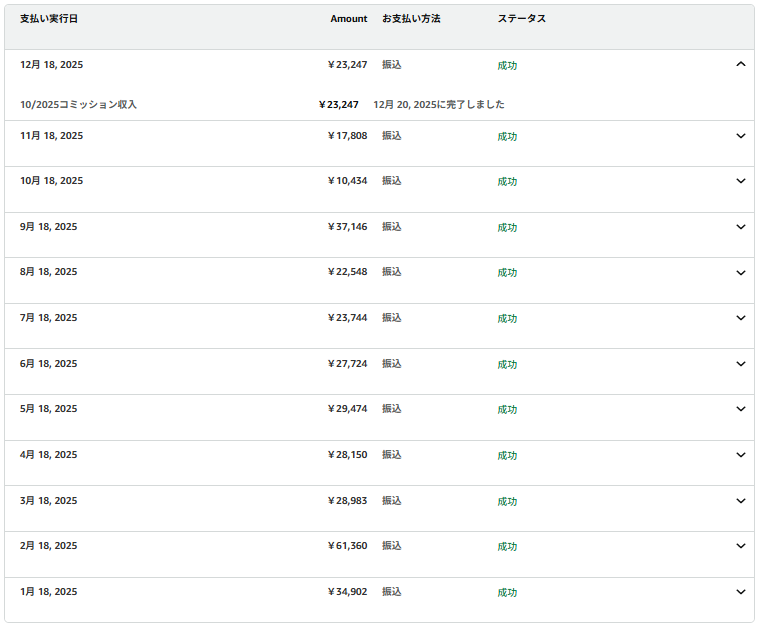Select the お支払い方法 column header
The height and width of the screenshot is (625, 759).
(x=411, y=19)
